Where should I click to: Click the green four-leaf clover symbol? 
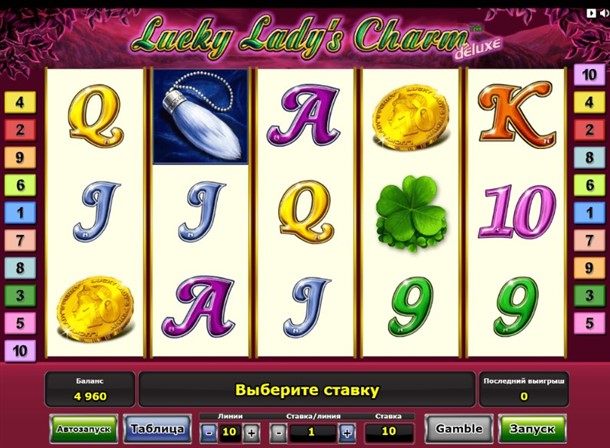coord(410,213)
